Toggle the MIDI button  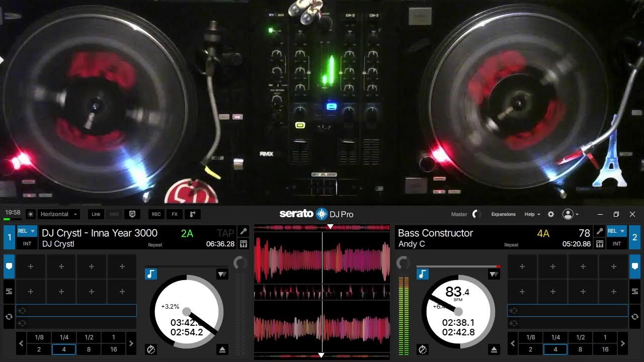[114, 214]
